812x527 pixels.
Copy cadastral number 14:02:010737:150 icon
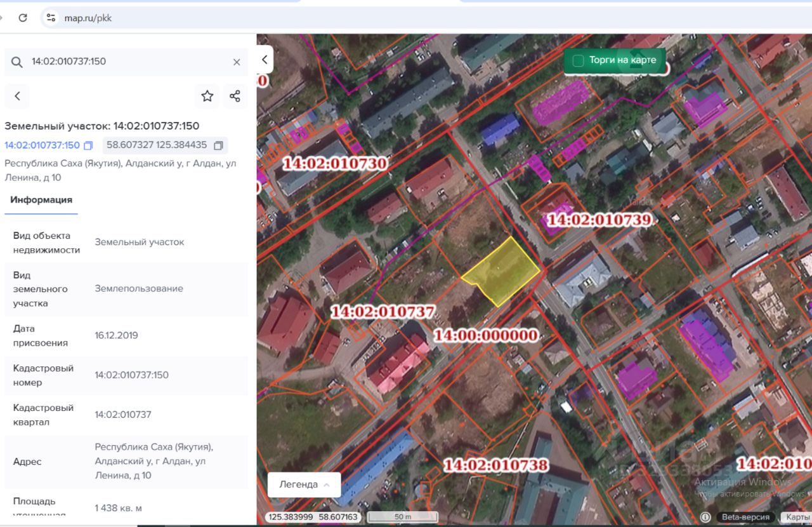[88, 145]
